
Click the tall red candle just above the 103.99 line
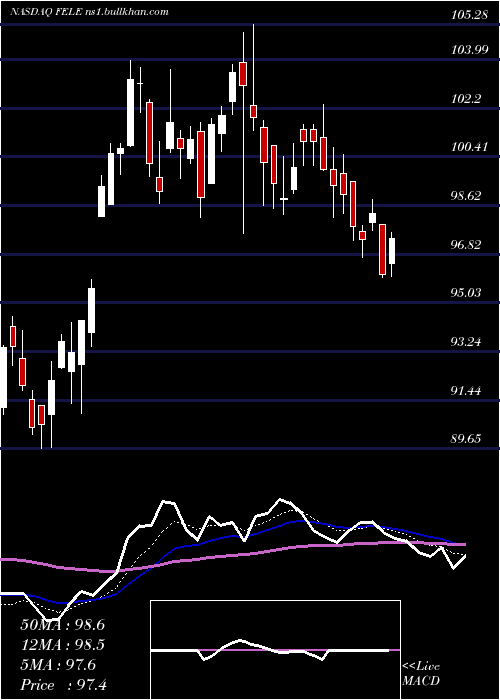(243, 74)
